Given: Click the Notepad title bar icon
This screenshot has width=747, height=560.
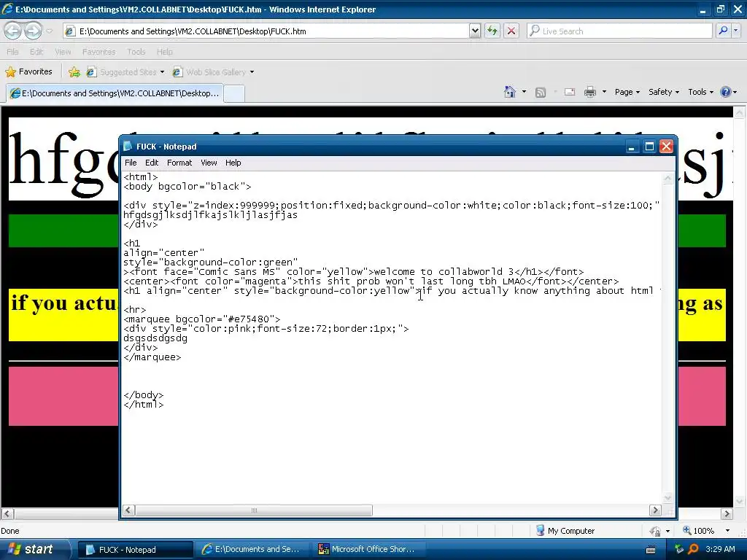Looking at the screenshot, I should pyautogui.click(x=128, y=146).
